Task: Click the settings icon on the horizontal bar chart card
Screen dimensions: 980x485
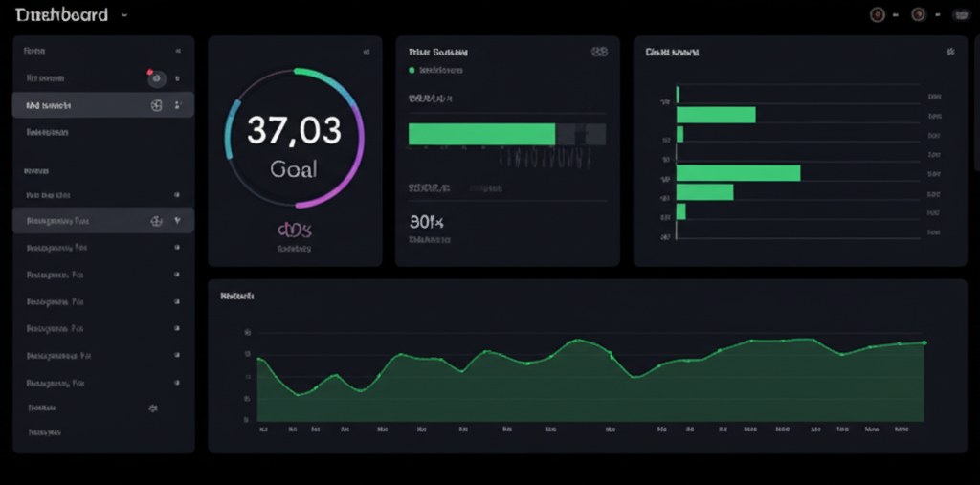Action: click(x=949, y=52)
